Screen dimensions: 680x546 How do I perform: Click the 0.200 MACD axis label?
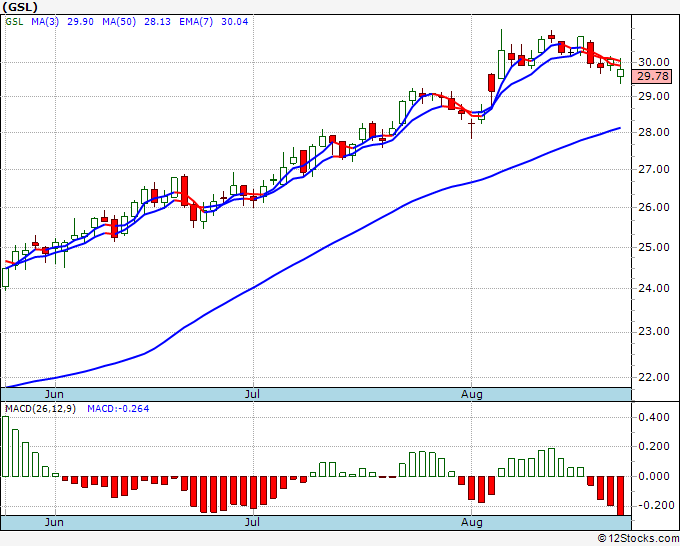(654, 447)
